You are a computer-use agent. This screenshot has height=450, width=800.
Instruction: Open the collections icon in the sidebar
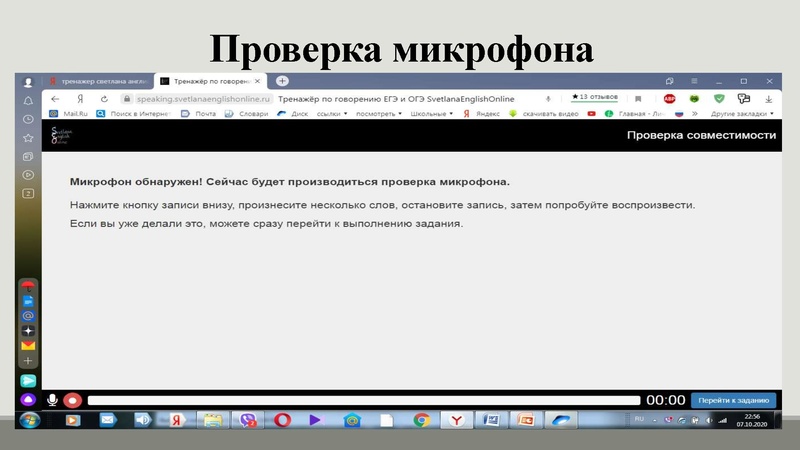28,157
